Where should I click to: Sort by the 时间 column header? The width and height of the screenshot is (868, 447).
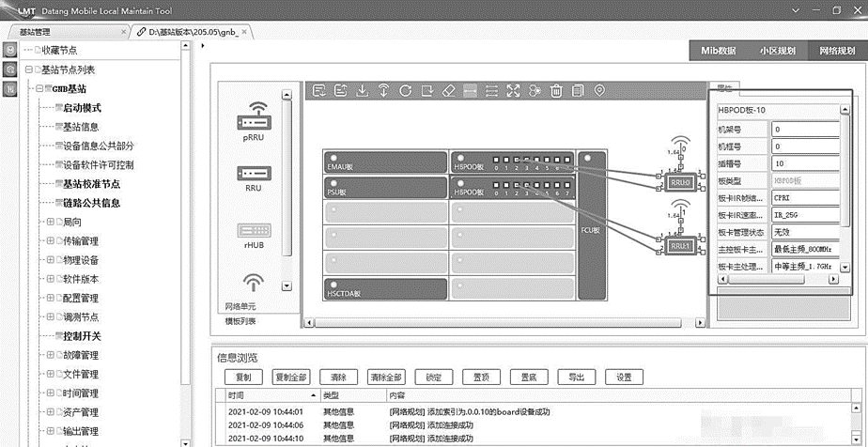273,395
